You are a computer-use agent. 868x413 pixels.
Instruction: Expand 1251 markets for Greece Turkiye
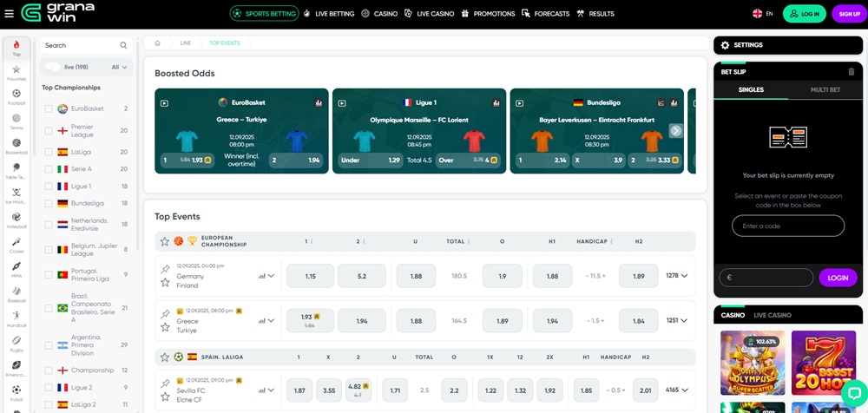point(676,320)
